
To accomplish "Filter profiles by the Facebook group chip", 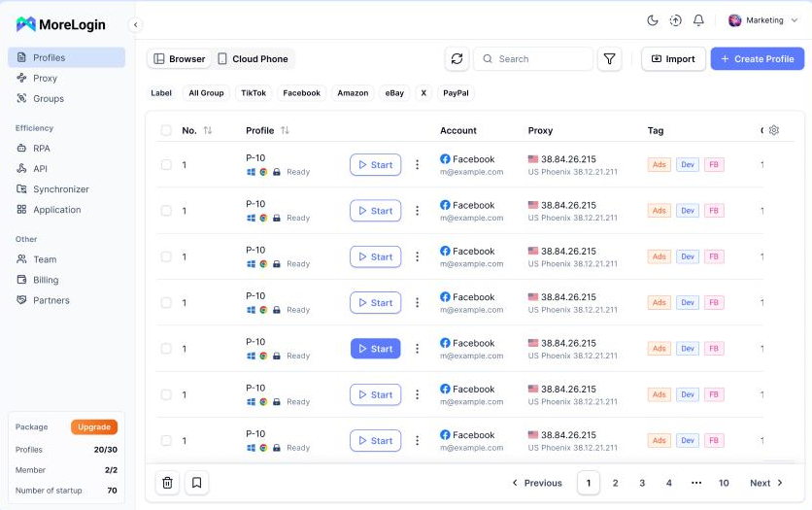I will tap(301, 93).
